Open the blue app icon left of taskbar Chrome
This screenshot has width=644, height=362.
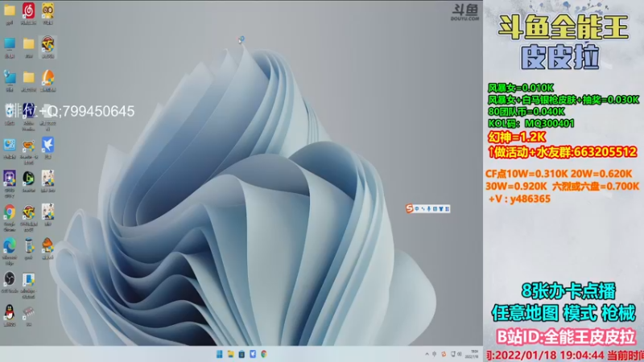point(253,354)
